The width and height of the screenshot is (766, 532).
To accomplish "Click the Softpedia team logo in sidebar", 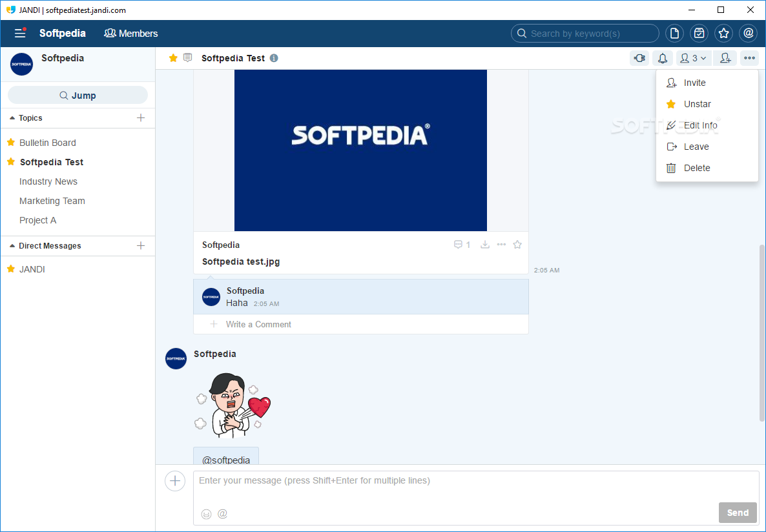I will [21, 64].
